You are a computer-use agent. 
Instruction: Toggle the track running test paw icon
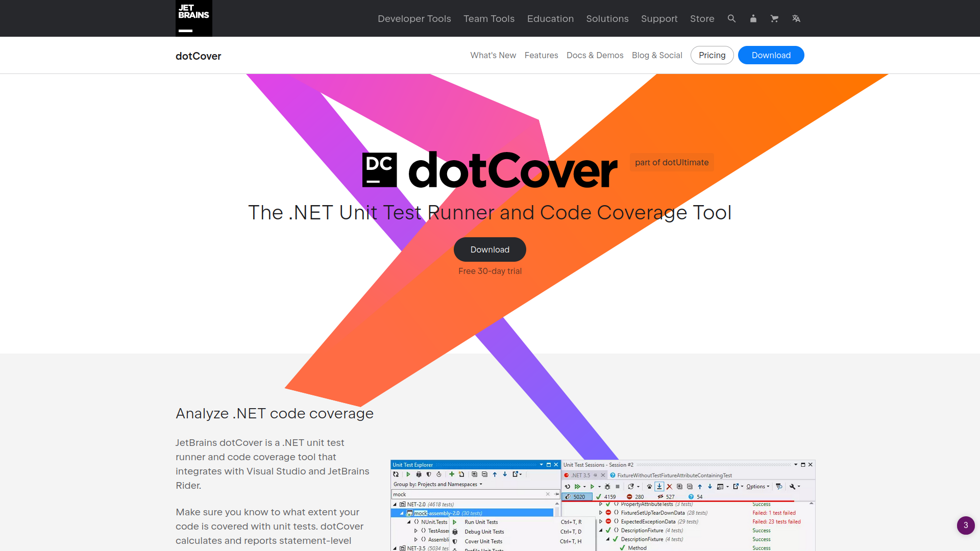click(649, 486)
